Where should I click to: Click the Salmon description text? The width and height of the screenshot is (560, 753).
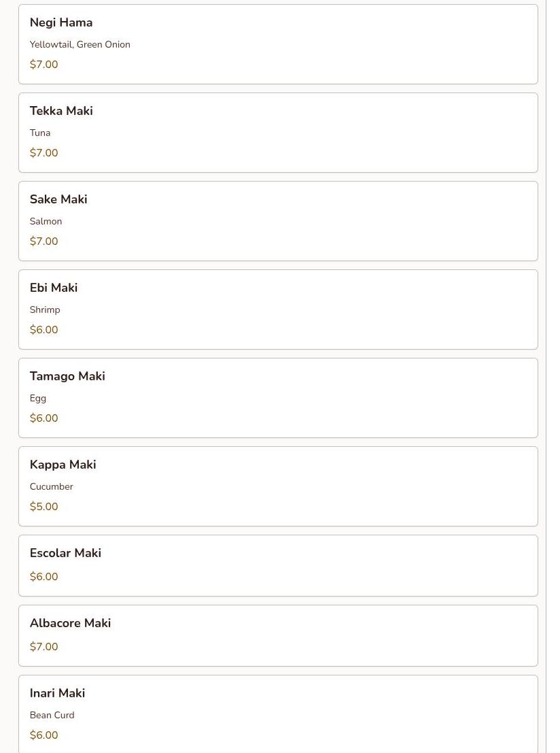[46, 221]
